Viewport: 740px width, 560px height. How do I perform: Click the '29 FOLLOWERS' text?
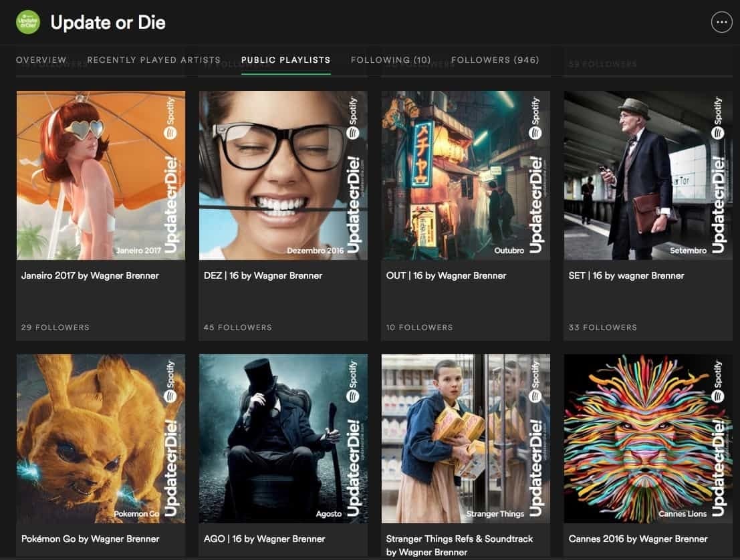55,327
